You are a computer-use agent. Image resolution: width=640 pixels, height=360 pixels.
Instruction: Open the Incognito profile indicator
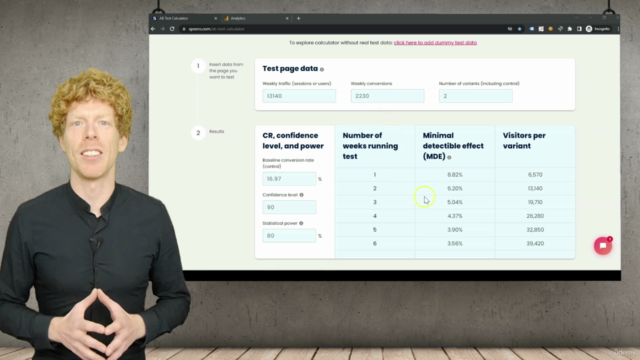click(x=598, y=29)
